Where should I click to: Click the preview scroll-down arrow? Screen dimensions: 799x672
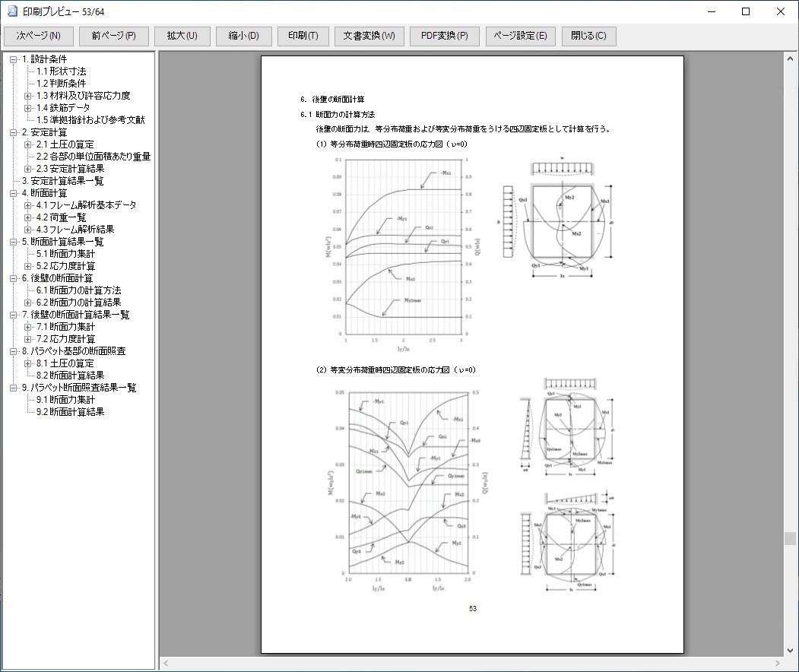click(x=790, y=651)
